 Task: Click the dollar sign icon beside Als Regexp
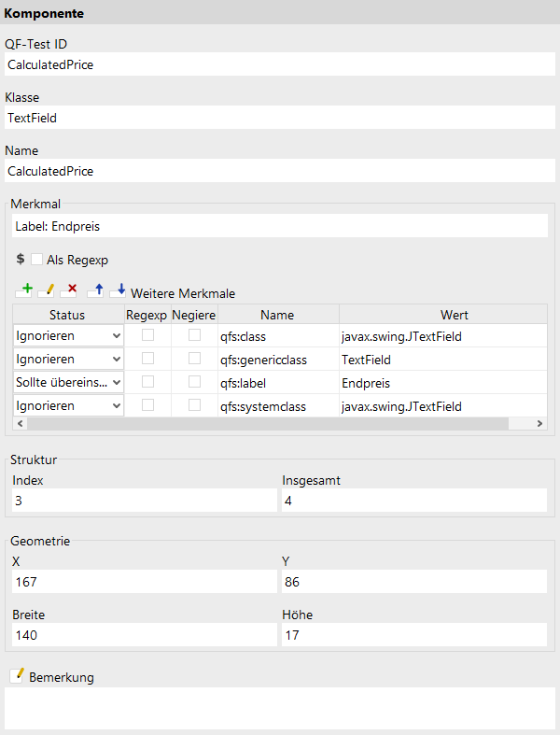(21, 259)
